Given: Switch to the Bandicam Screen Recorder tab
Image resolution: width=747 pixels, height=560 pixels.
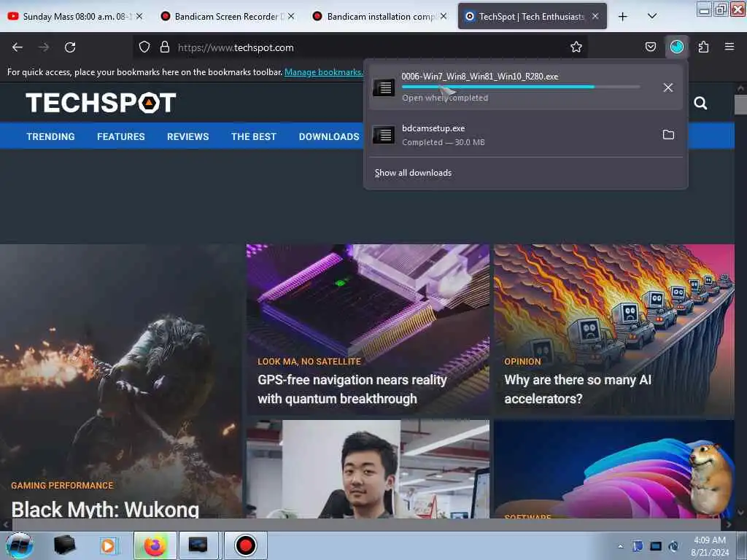Looking at the screenshot, I should [x=227, y=17].
